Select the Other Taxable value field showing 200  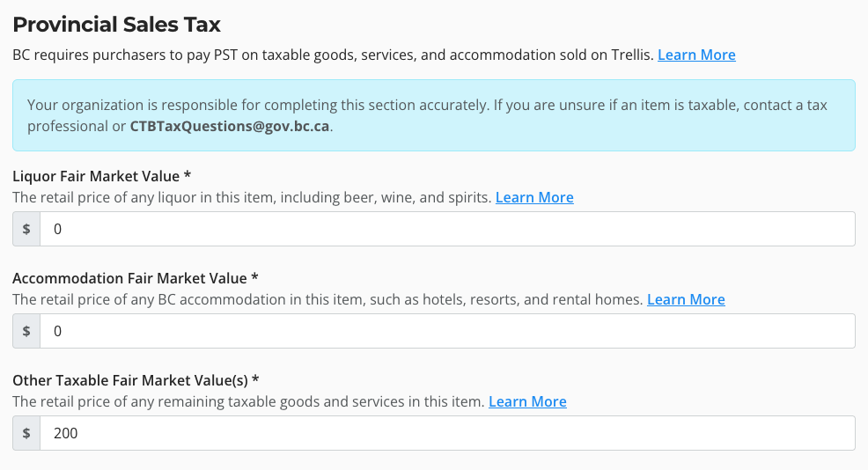(x=447, y=433)
